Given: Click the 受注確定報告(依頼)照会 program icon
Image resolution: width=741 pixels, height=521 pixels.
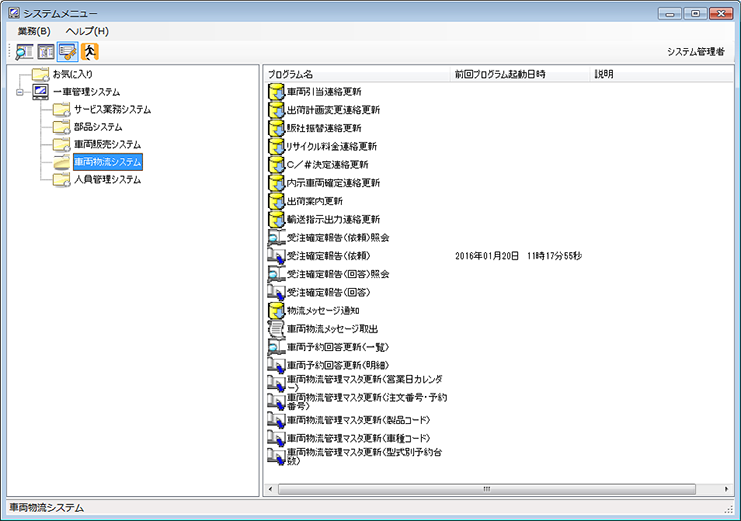Looking at the screenshot, I should pyautogui.click(x=277, y=238).
